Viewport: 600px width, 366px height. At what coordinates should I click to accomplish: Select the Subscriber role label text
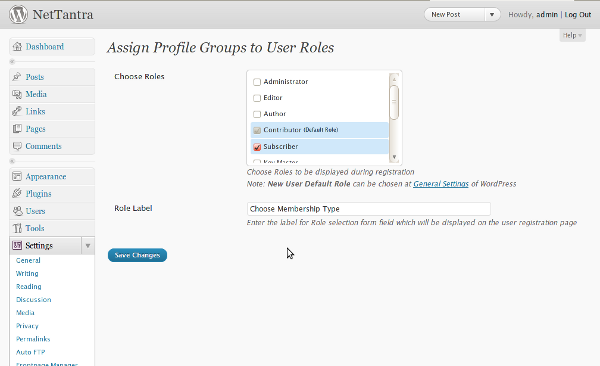coord(281,147)
